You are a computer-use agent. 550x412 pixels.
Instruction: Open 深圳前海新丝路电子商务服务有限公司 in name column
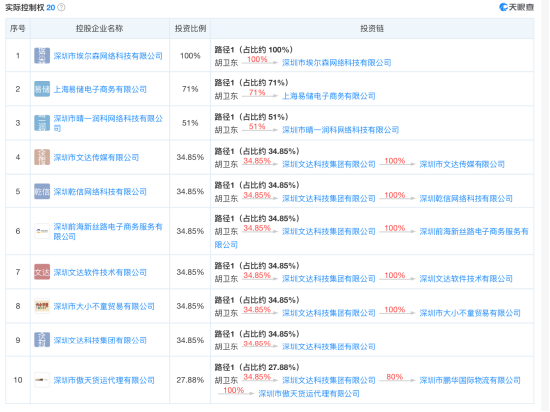point(108,231)
